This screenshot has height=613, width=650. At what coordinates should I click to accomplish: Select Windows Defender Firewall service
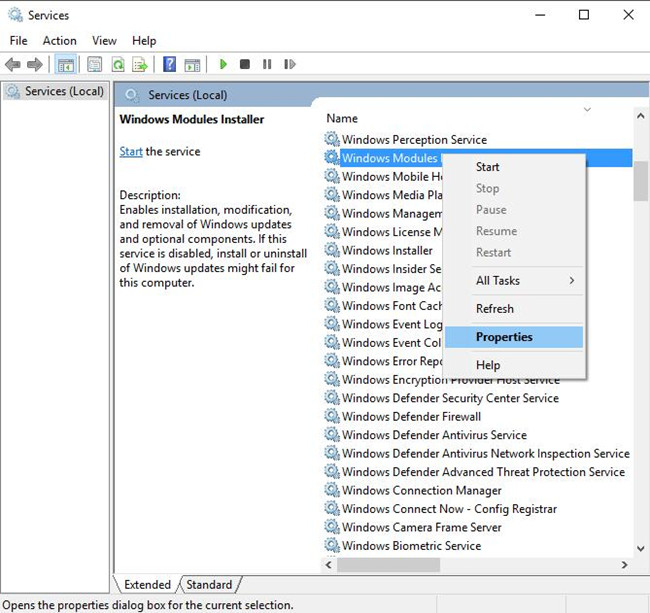point(411,416)
